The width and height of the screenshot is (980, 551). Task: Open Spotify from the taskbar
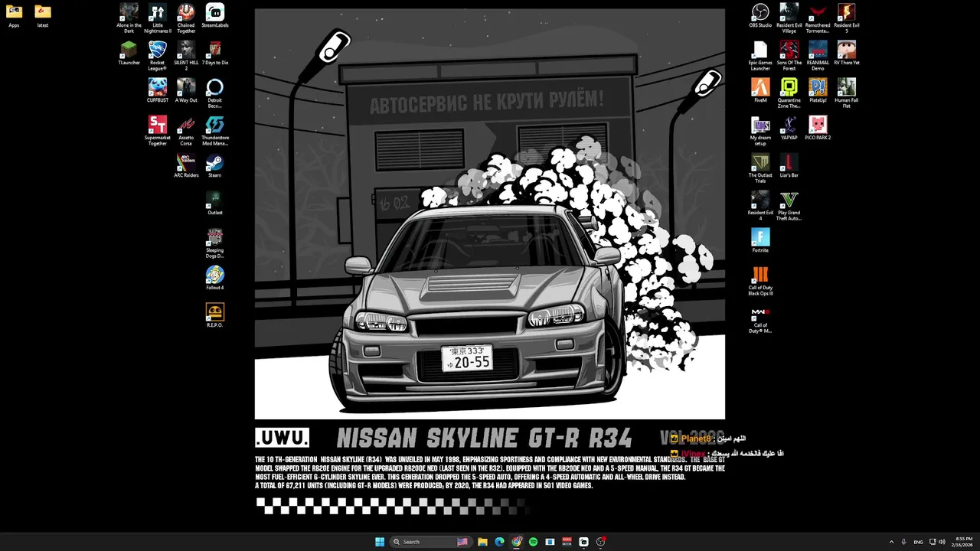pos(533,542)
